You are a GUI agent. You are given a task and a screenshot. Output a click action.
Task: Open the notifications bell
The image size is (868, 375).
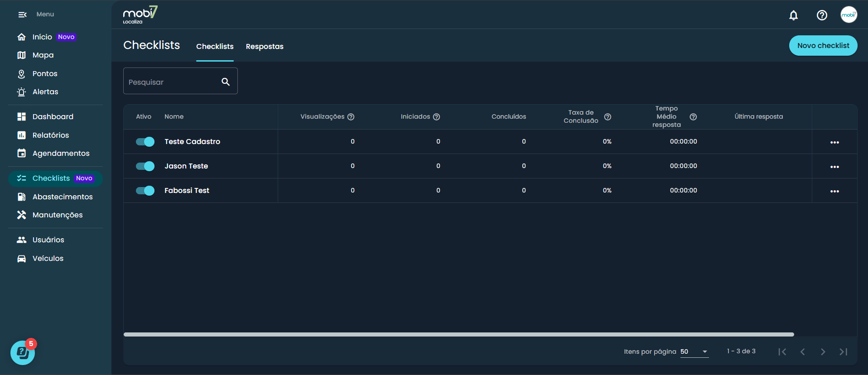[x=793, y=15]
